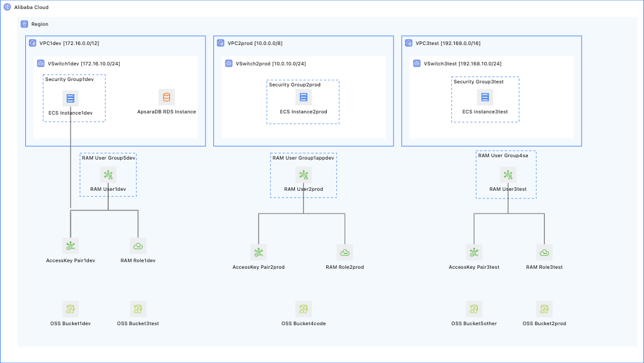The image size is (644, 363).
Task: Click the RAM Role1dev cloud icon
Action: pos(138,245)
